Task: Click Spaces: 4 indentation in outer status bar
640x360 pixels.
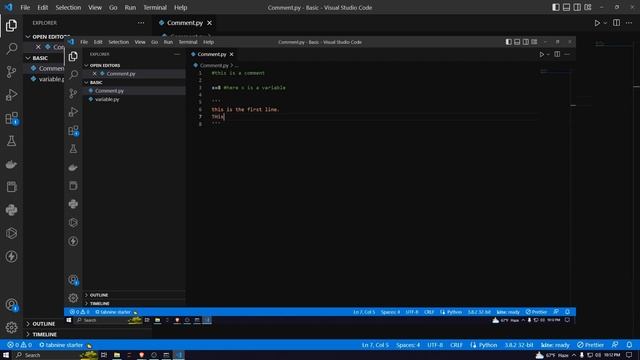Action: pyautogui.click(x=408, y=345)
